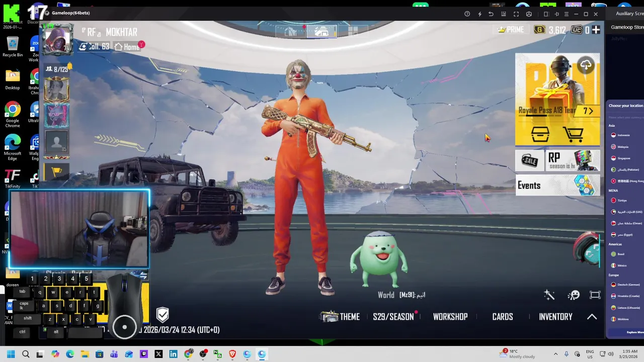Add UC with the plus button
Screen dimensions: 644x362
[596, 30]
